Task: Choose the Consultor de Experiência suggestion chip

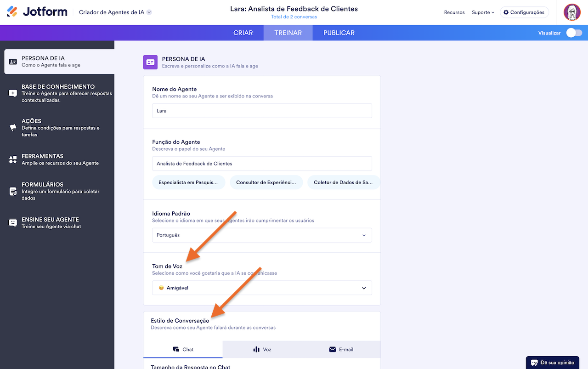Action: 266,182
